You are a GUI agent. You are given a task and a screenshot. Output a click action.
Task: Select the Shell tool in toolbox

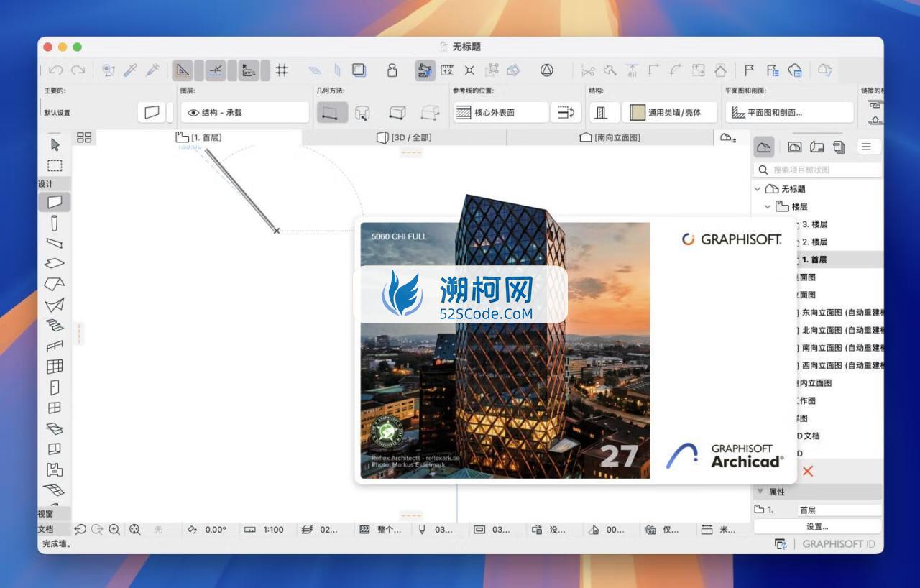click(x=55, y=304)
